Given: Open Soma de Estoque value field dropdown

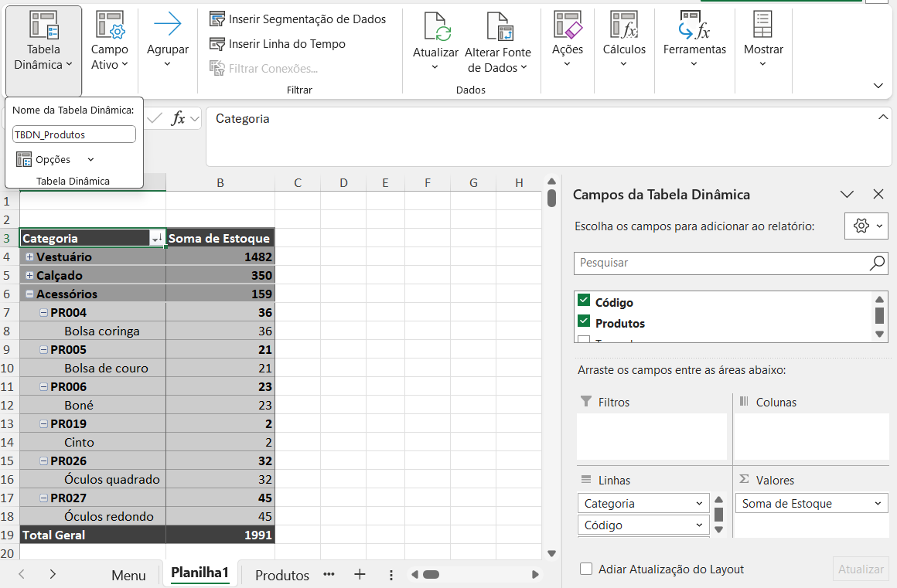Looking at the screenshot, I should pos(878,504).
